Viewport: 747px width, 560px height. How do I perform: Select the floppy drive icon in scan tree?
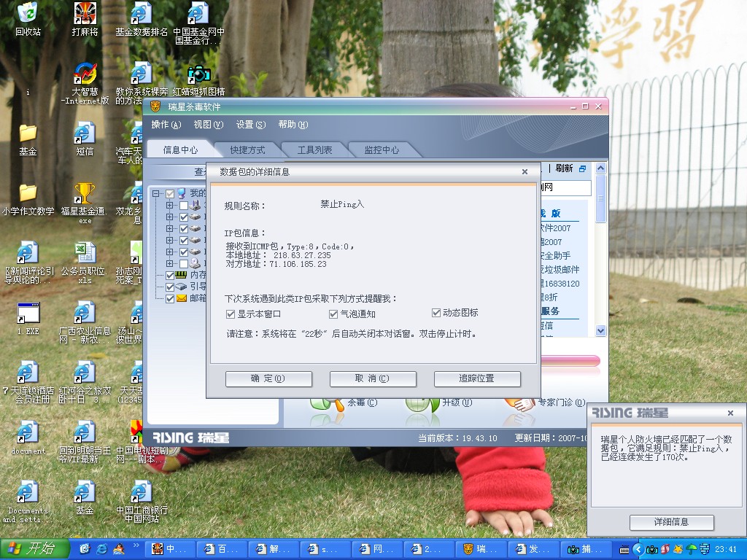pos(194,205)
